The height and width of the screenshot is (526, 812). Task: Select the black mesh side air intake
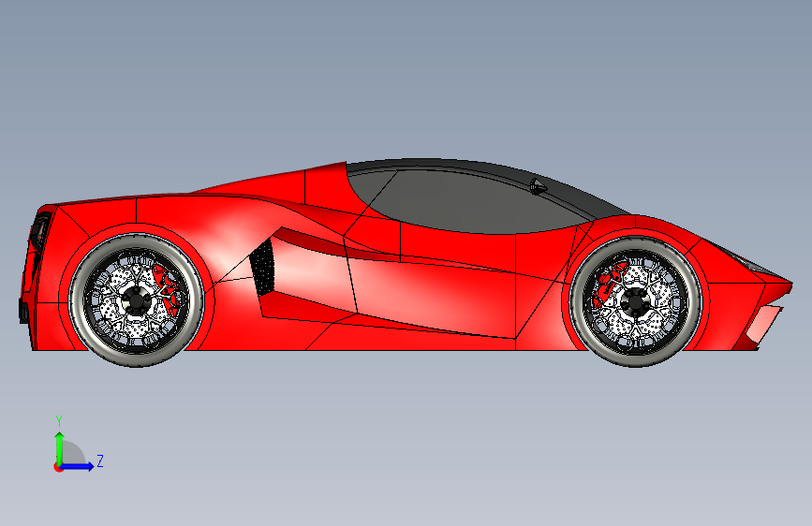click(262, 269)
